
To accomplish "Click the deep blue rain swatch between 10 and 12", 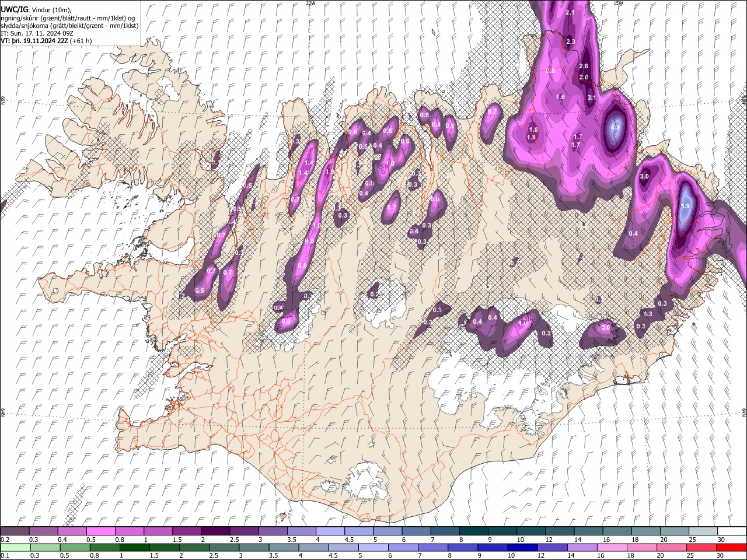I will pyautogui.click(x=522, y=547).
